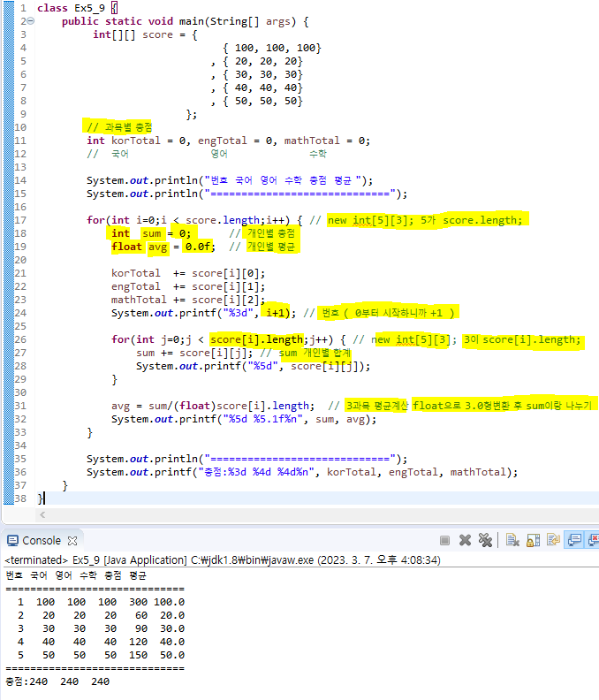Click the 'int sum = 0;' declaration
Image resolution: width=599 pixels, height=700 pixels.
point(151,233)
